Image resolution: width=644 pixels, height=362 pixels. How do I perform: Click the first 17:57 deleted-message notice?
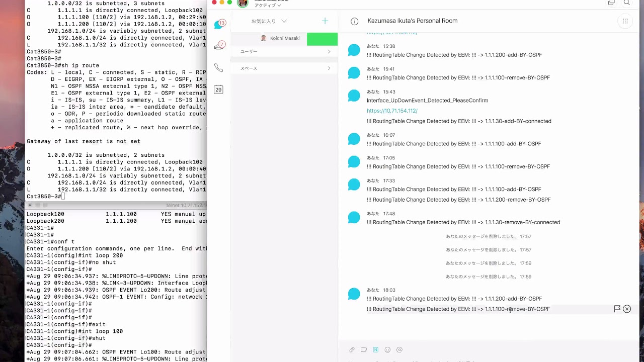click(x=489, y=236)
